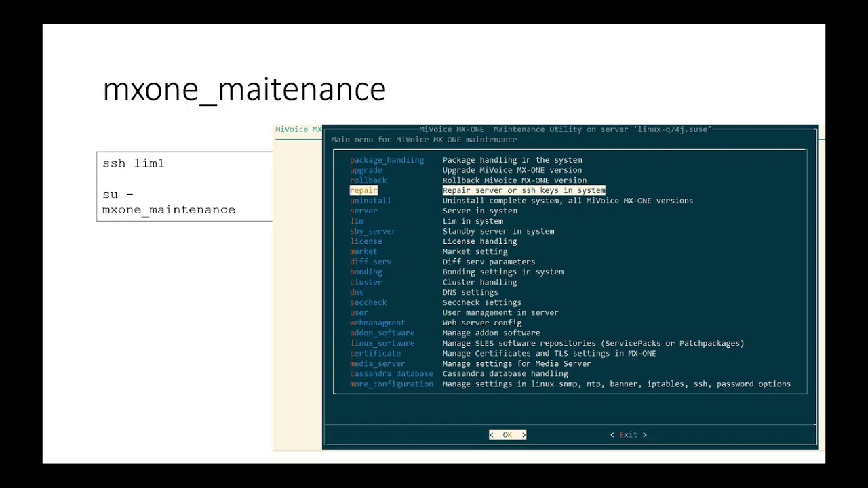This screenshot has width=868, height=488.
Task: Select the certificate menu entry
Action: [375, 353]
